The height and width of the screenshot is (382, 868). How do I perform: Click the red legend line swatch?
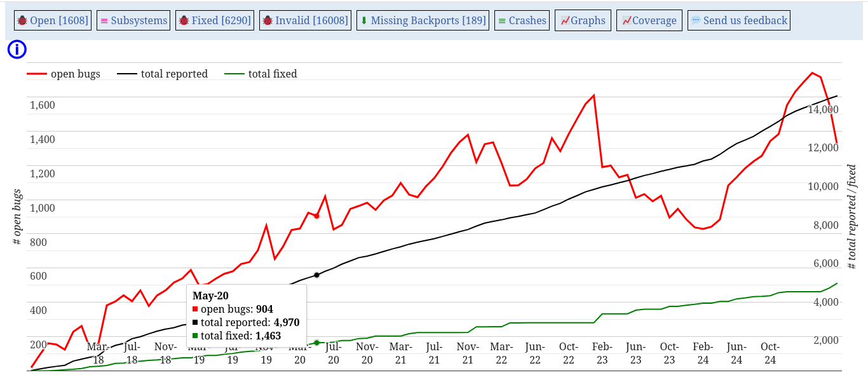coord(37,74)
